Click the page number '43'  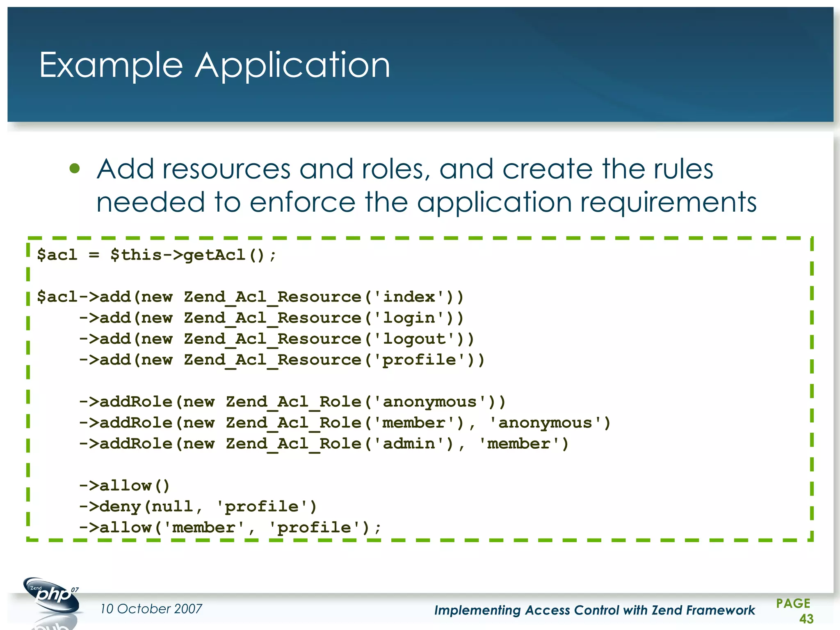(806, 619)
